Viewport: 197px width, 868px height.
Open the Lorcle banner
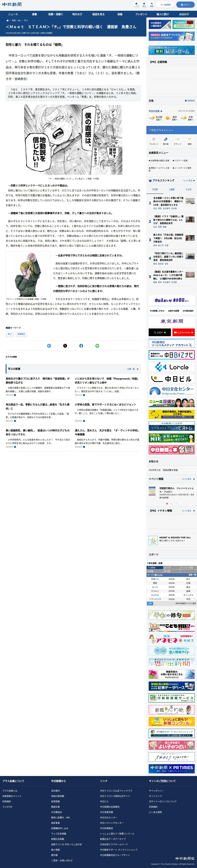[172, 367]
